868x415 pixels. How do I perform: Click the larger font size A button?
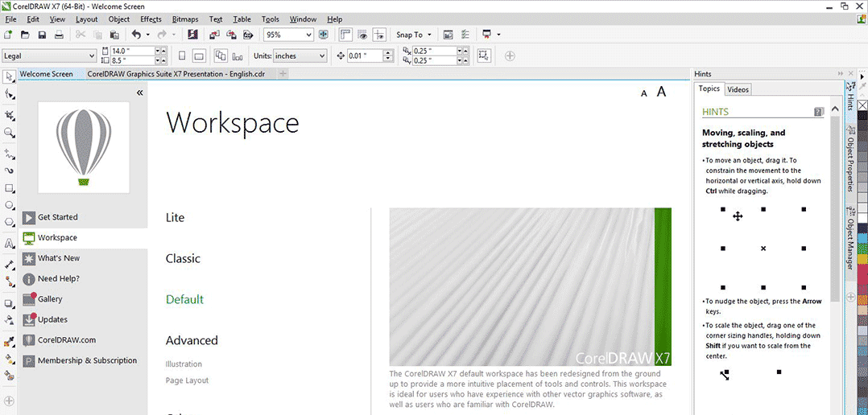[x=662, y=92]
